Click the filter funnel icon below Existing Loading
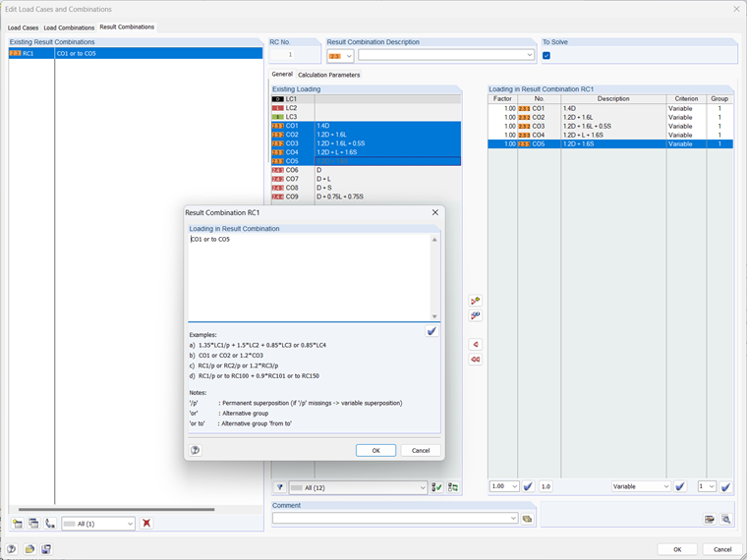 coord(280,487)
